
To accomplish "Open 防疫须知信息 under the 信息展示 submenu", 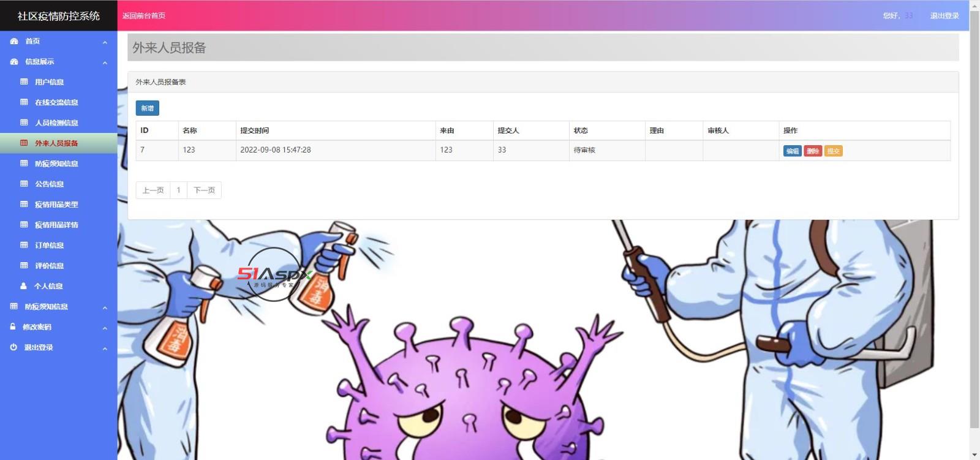I will tap(56, 164).
